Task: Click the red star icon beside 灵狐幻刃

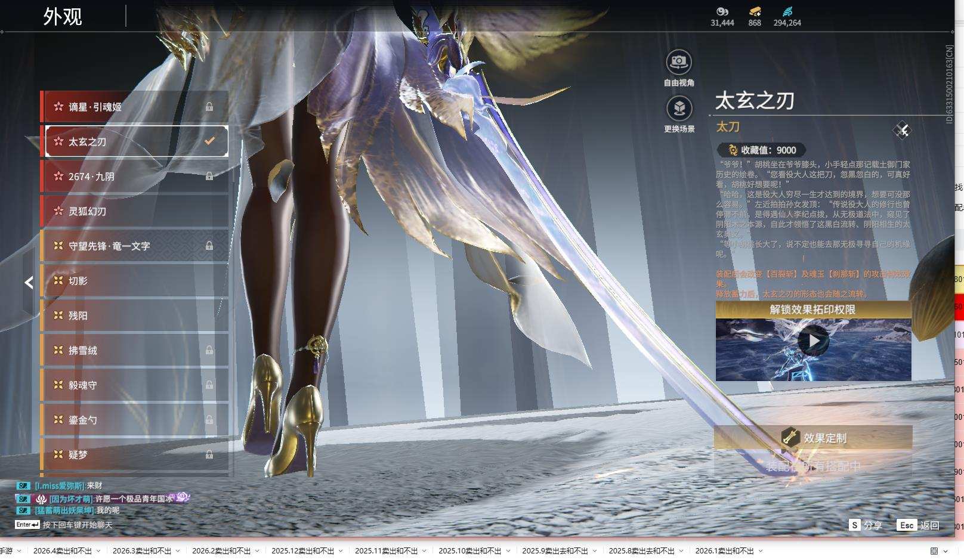Action: 58,211
